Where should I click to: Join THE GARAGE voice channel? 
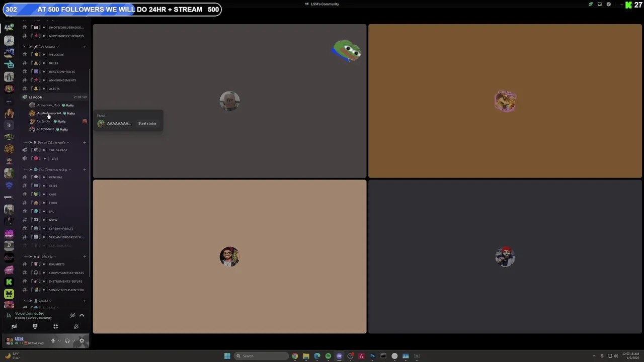(54, 150)
